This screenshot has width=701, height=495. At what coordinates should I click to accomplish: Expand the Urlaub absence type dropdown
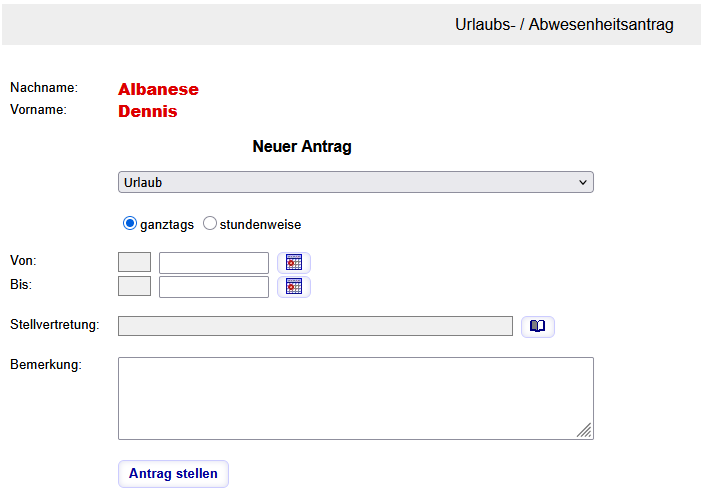(355, 182)
